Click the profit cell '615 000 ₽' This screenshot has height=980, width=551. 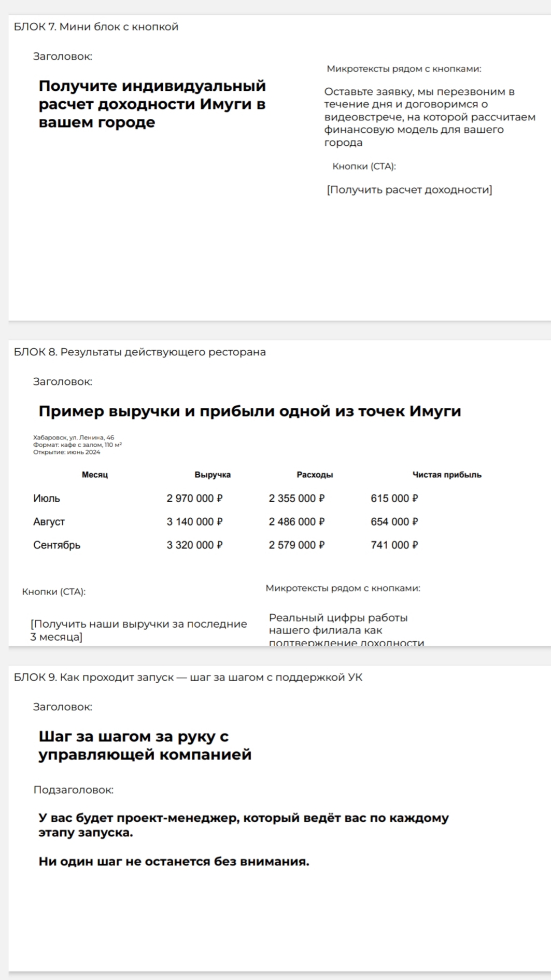[x=394, y=499]
